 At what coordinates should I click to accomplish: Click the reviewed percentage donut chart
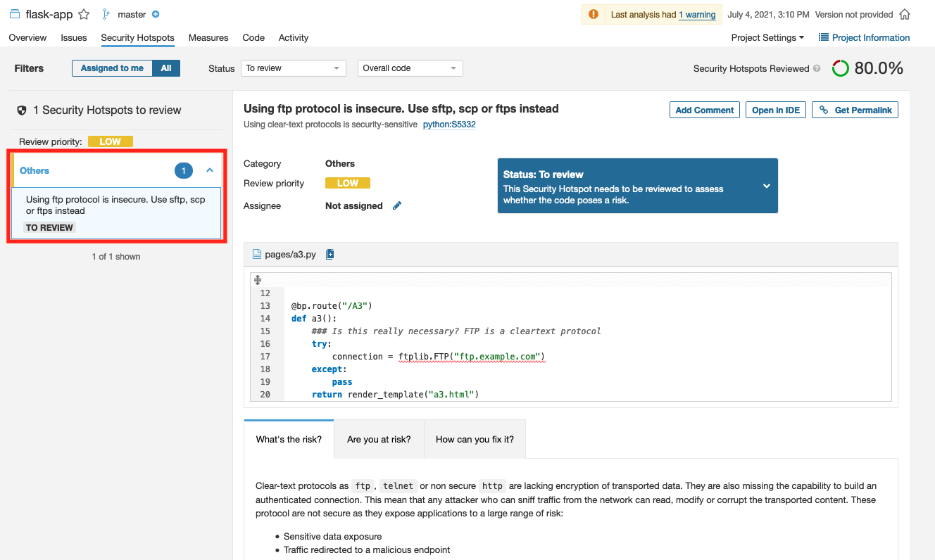[x=841, y=68]
